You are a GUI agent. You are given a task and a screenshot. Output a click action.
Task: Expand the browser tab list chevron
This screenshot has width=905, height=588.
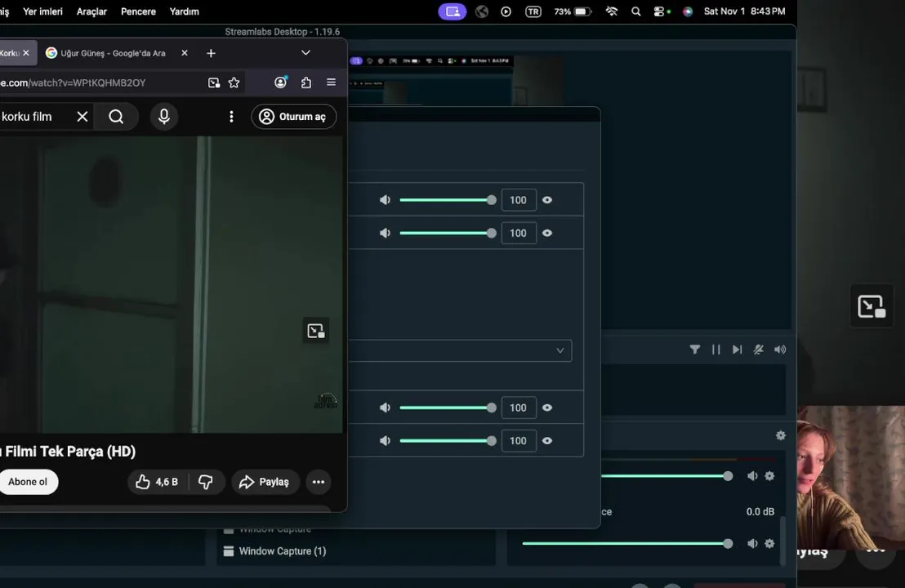tap(306, 53)
